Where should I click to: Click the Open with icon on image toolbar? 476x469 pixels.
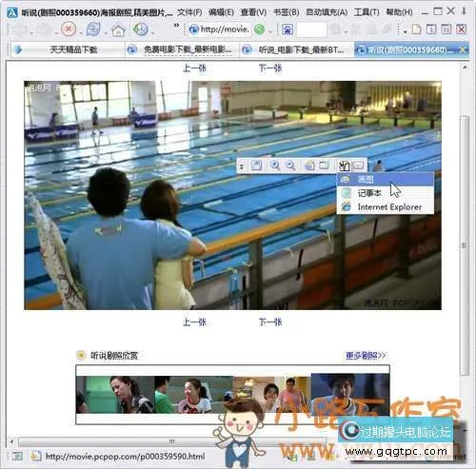344,166
